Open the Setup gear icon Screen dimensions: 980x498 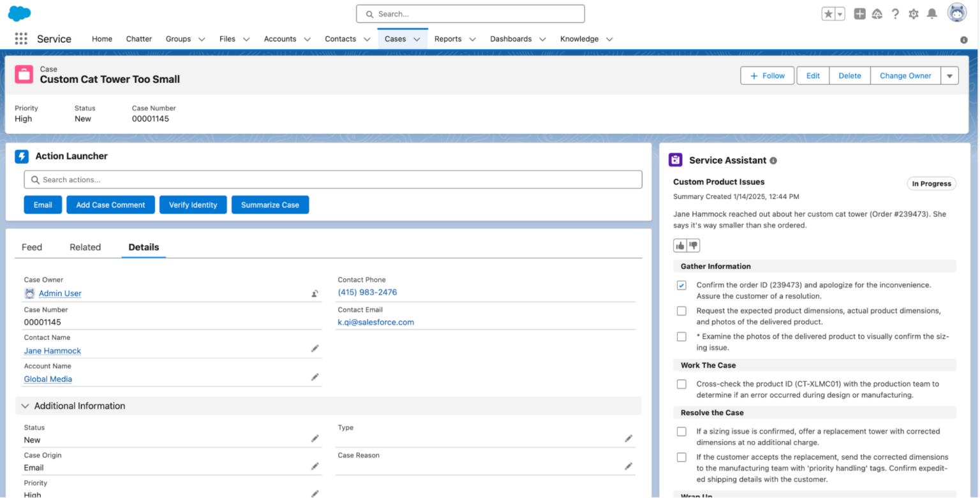click(x=914, y=14)
